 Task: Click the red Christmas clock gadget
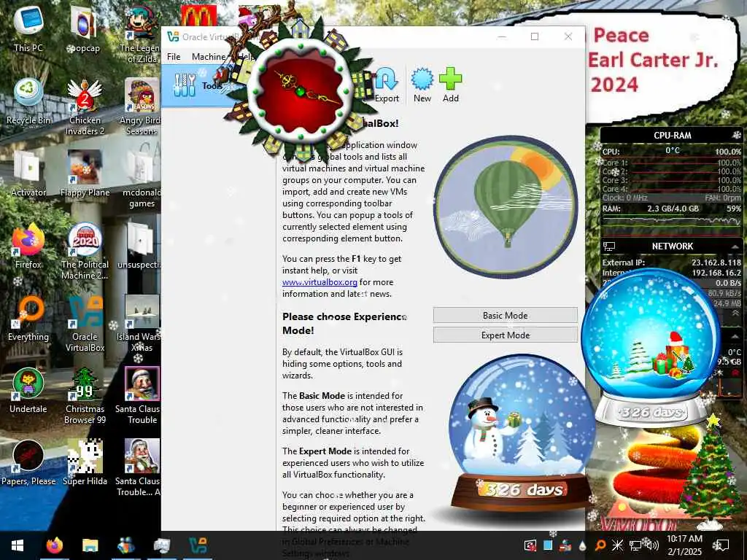click(300, 91)
